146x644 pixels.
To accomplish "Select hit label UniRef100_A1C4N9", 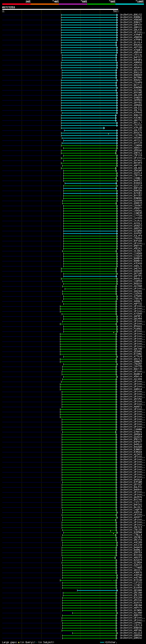I will tap(131, 613).
